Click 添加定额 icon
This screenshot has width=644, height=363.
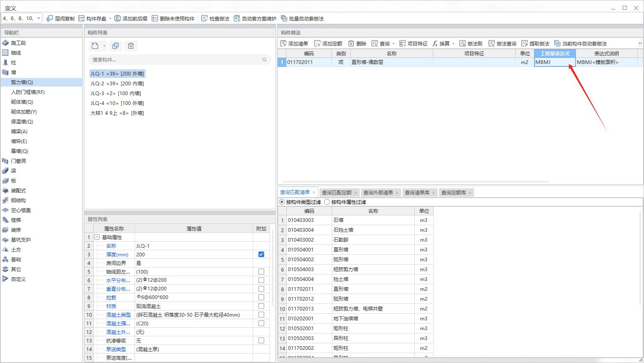tap(317, 43)
